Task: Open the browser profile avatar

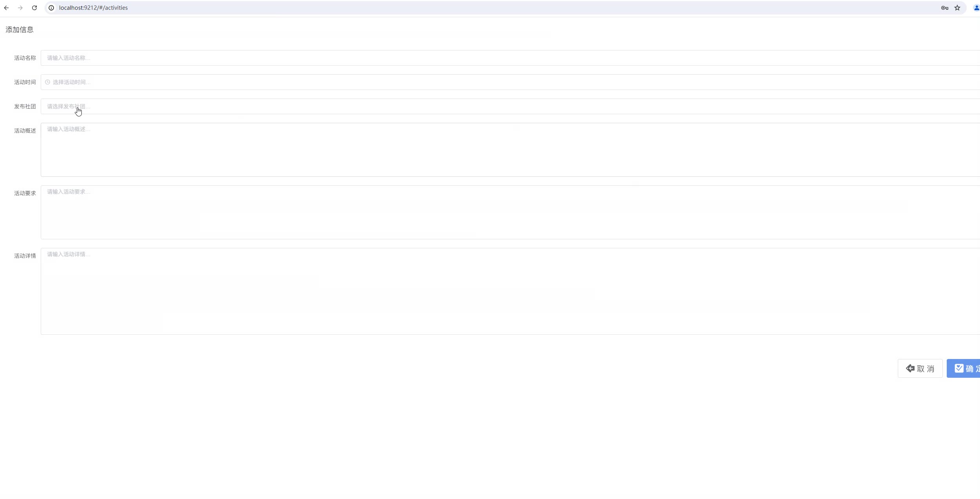Action: (x=976, y=8)
